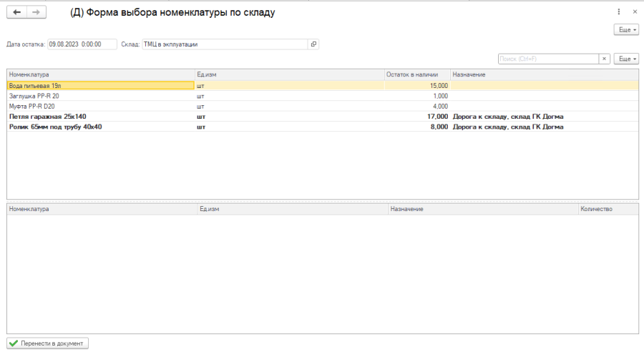Clear the search field with the X icon
This screenshot has width=644, height=352.
pos(604,59)
